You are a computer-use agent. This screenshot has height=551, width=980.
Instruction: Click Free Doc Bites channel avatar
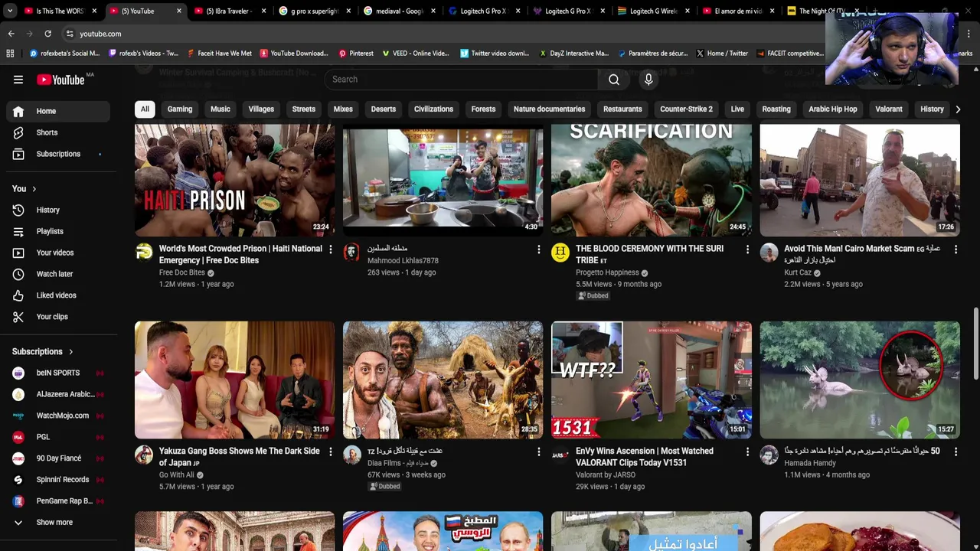[144, 253]
